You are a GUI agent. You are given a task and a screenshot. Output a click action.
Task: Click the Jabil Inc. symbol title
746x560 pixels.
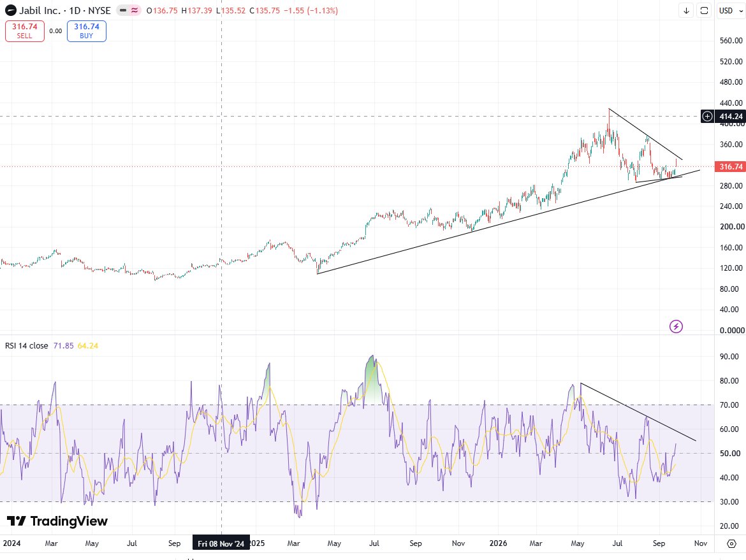click(41, 10)
